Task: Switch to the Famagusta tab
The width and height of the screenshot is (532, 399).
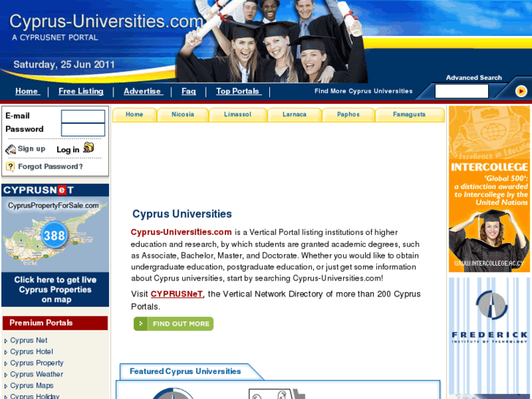Action: (x=409, y=115)
